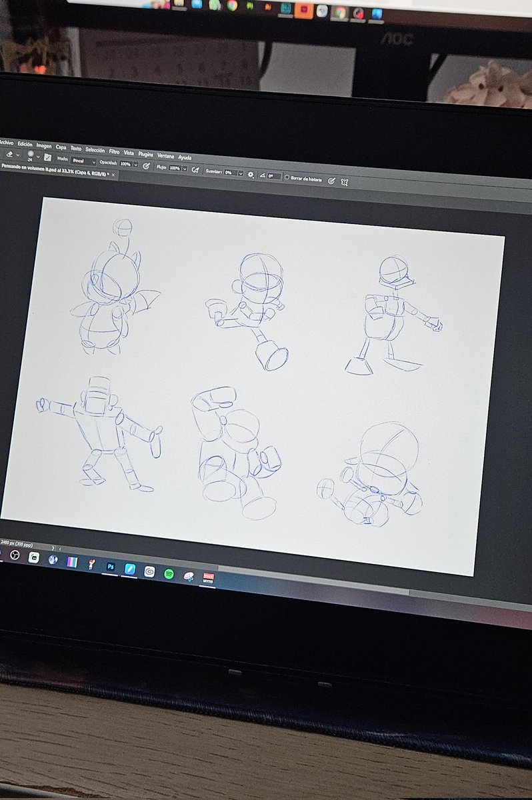Open the striped pink-blue taskbar icon

coord(72,562)
